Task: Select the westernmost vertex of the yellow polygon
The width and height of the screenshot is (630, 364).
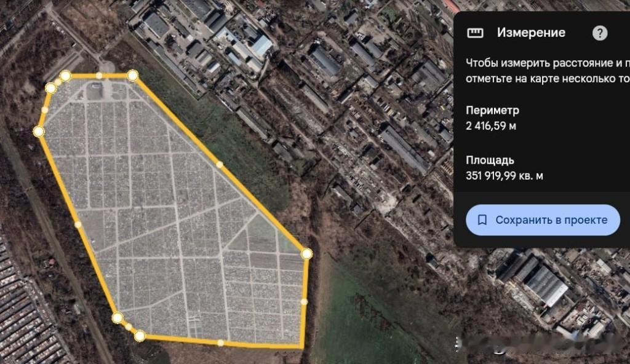Action: coord(39,131)
